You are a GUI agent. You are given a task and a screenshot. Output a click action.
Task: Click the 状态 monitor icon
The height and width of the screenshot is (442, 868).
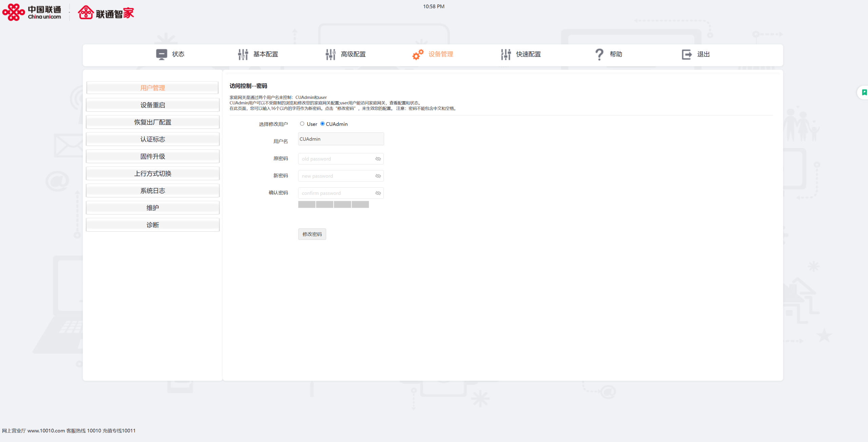161,54
